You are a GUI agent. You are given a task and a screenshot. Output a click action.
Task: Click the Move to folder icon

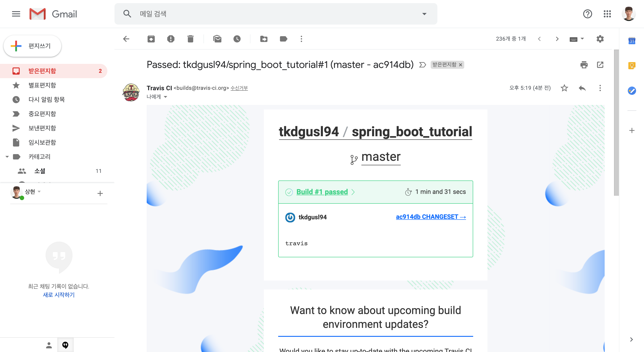pos(264,39)
